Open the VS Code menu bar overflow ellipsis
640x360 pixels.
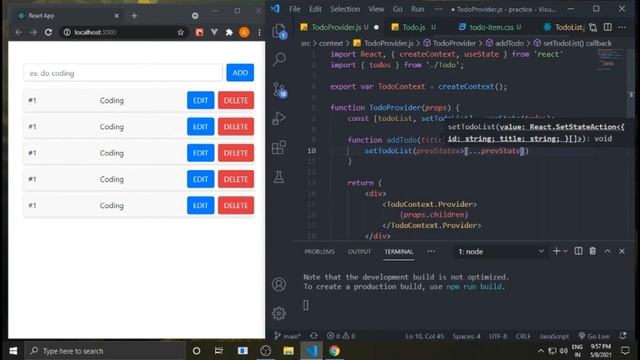[438, 9]
